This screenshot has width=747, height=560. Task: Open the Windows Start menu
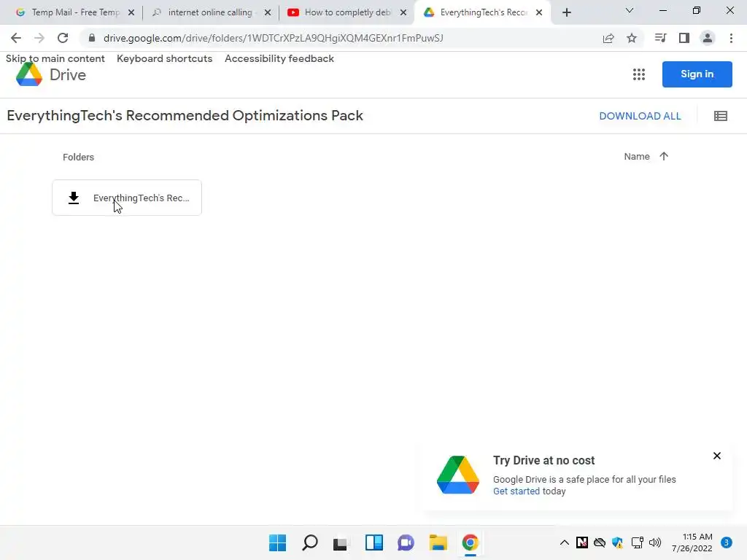pyautogui.click(x=278, y=542)
